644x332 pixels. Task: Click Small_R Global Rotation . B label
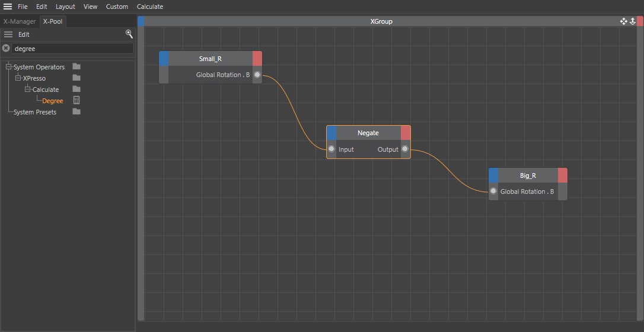coord(223,75)
